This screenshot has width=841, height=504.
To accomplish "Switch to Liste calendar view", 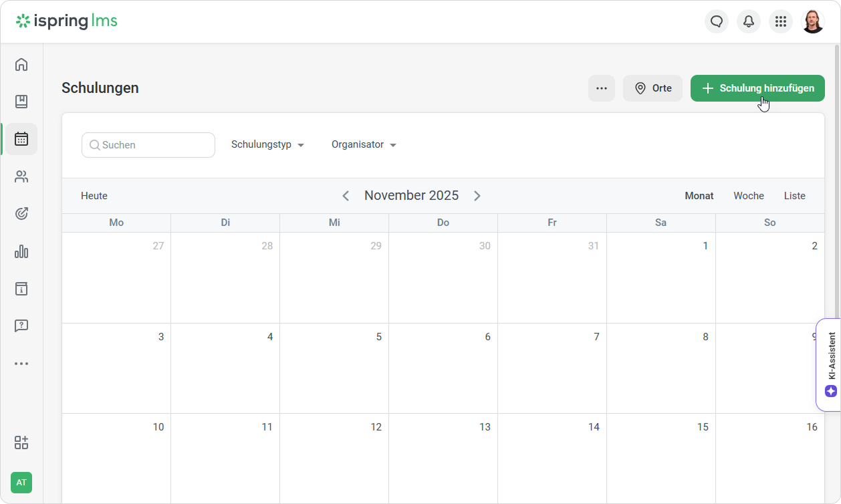I will pyautogui.click(x=794, y=196).
